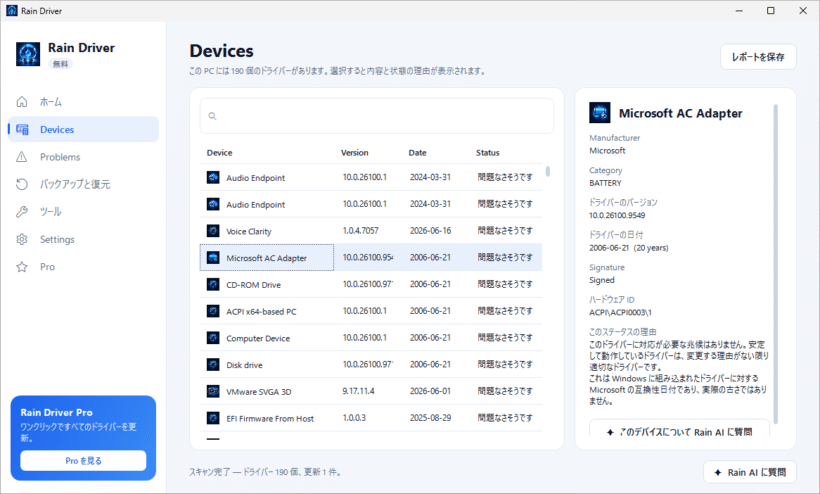Sort by the Device column header
This screenshot has width=820, height=494.
[x=220, y=153]
